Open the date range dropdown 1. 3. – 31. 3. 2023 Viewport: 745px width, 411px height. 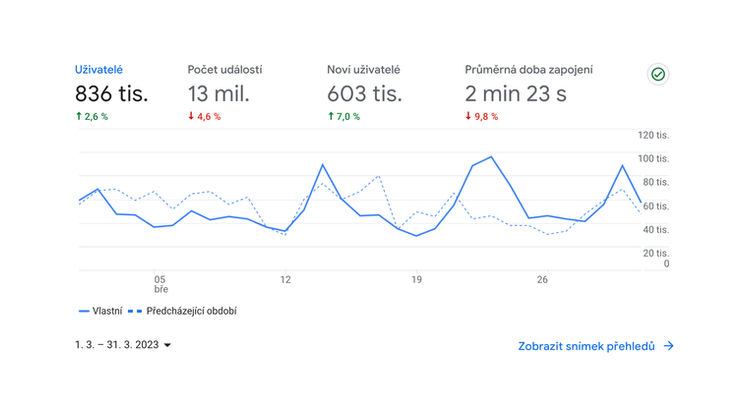coord(123,345)
